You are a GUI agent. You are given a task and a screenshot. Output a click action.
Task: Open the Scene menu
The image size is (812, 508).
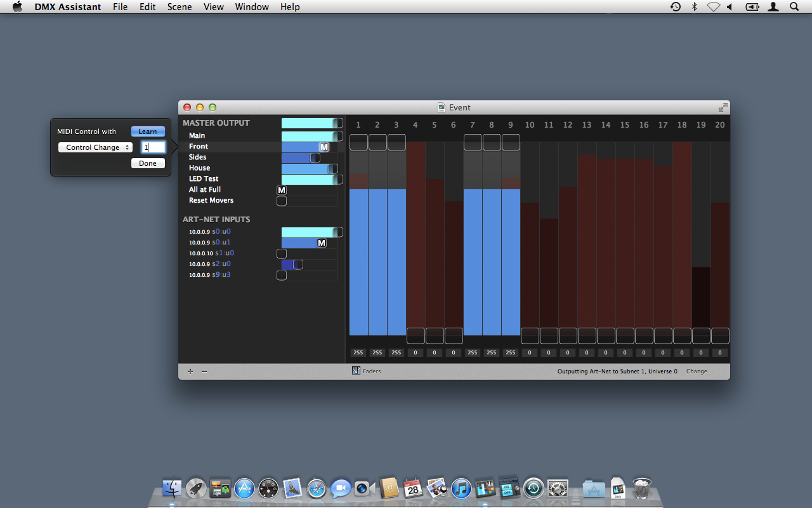[180, 7]
